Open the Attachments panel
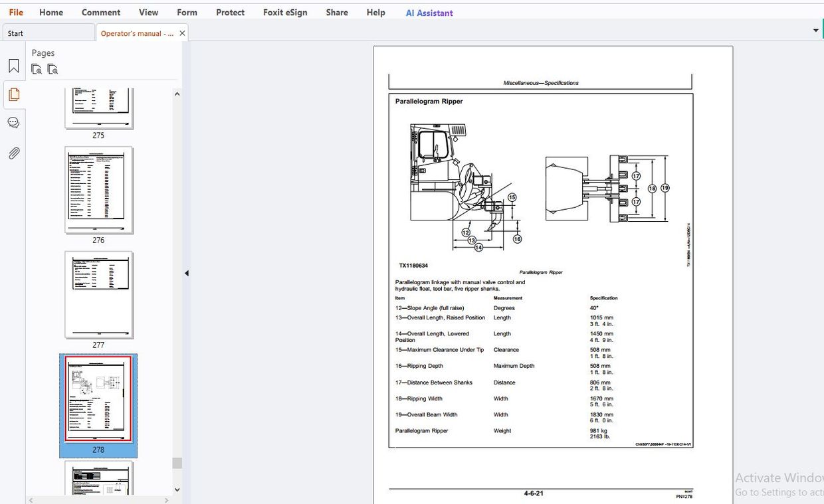 point(13,153)
